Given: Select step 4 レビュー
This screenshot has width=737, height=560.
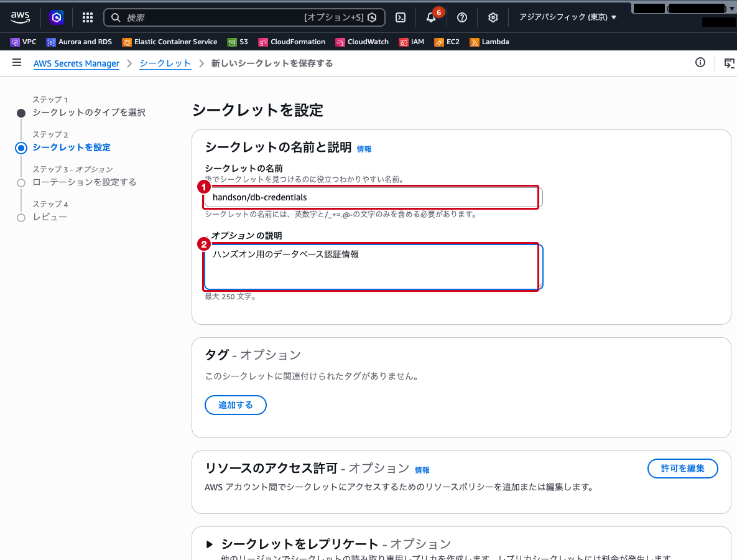Looking at the screenshot, I should pos(50,217).
